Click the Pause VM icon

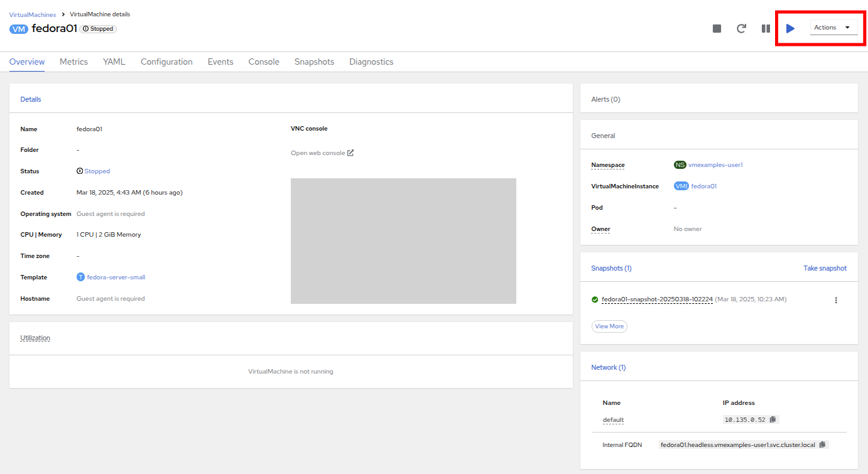tap(766, 28)
